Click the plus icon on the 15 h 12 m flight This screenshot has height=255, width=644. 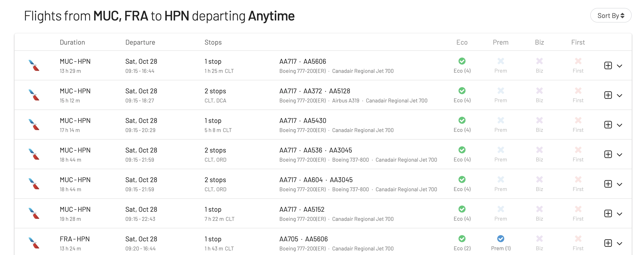click(x=608, y=95)
